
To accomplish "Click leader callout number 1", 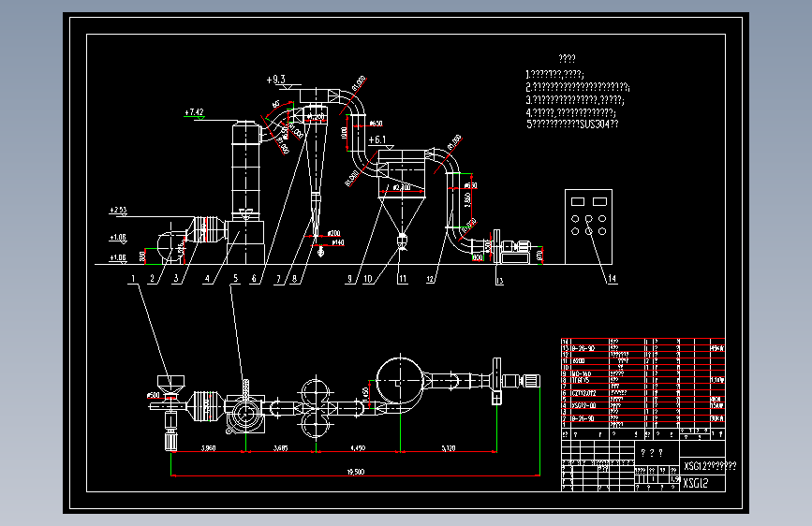I will [133, 279].
